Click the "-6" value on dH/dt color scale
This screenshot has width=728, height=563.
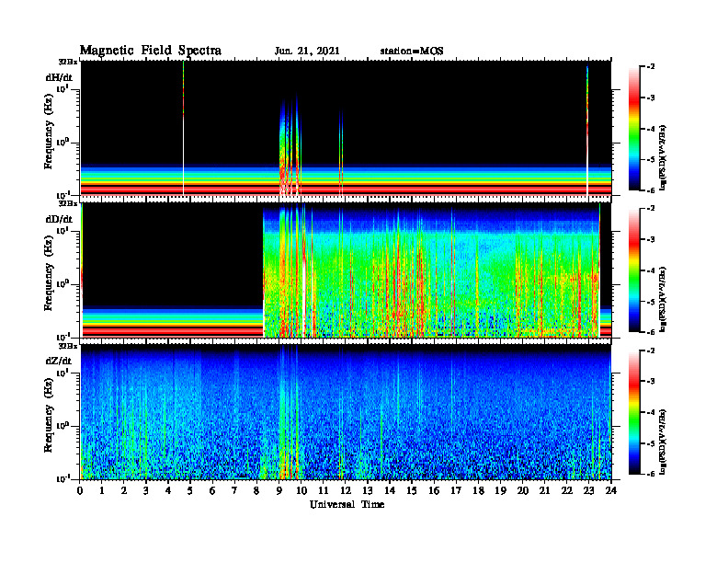click(651, 190)
